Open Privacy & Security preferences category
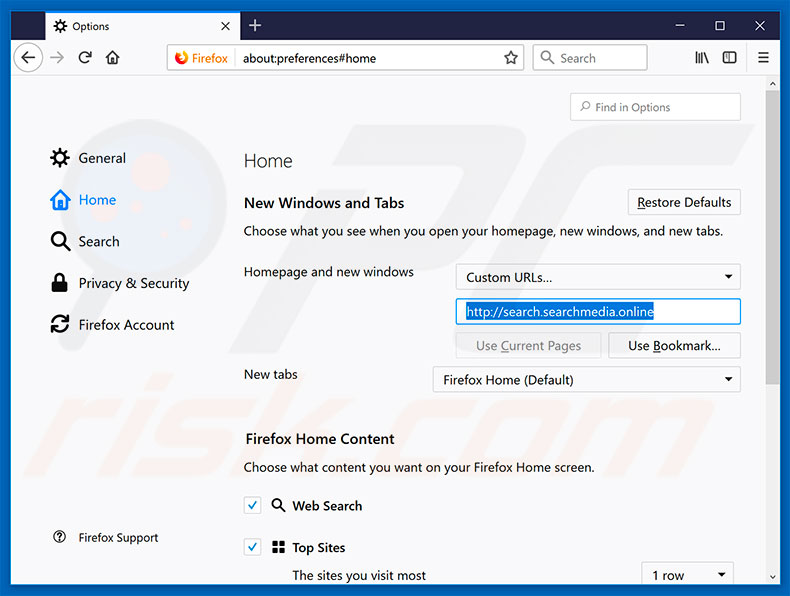The width and height of the screenshot is (790, 596). tap(120, 283)
